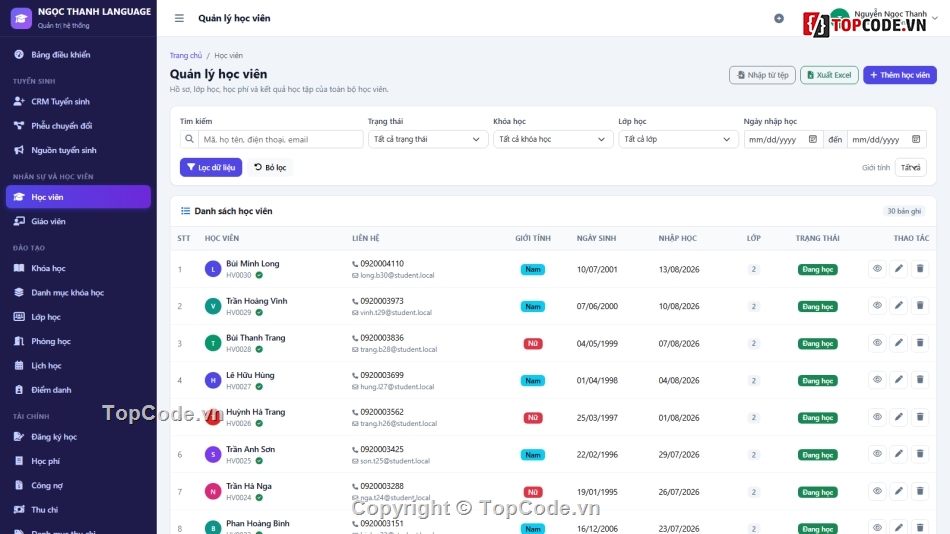Delete student Bùi Thanh Trang
This screenshot has height=534, width=950.
click(920, 343)
